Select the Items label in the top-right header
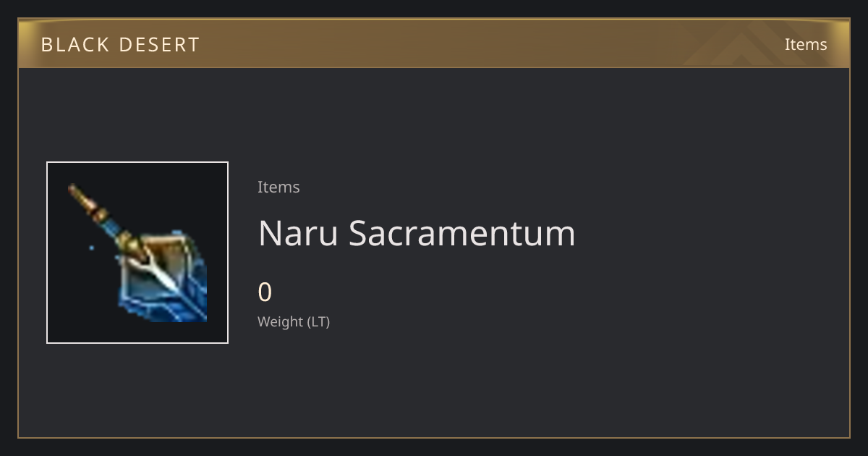This screenshot has height=456, width=868. 806,44
